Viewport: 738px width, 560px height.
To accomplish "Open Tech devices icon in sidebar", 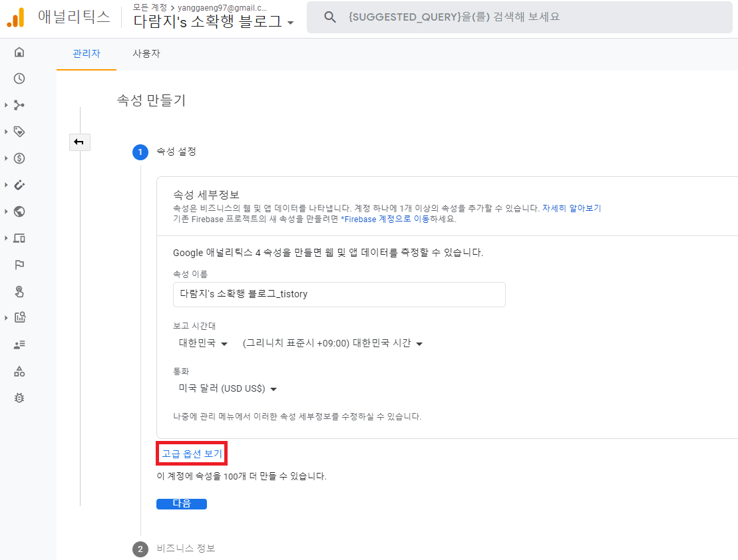I will click(x=19, y=238).
